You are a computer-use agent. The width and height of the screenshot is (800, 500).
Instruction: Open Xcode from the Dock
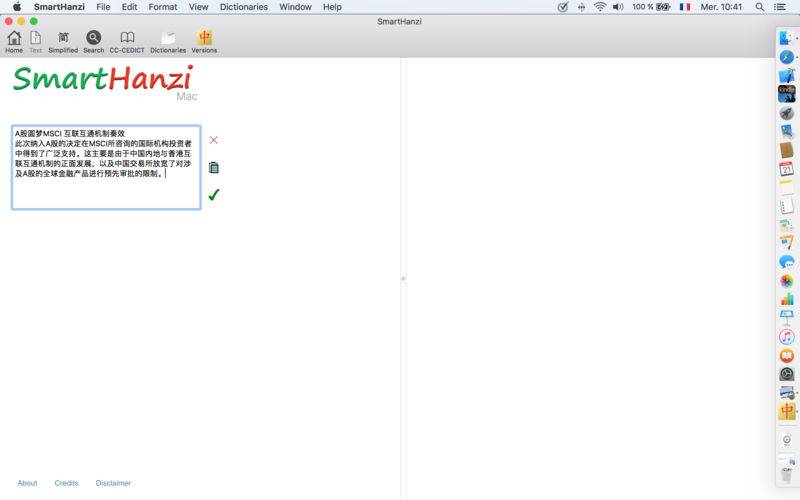click(x=786, y=76)
